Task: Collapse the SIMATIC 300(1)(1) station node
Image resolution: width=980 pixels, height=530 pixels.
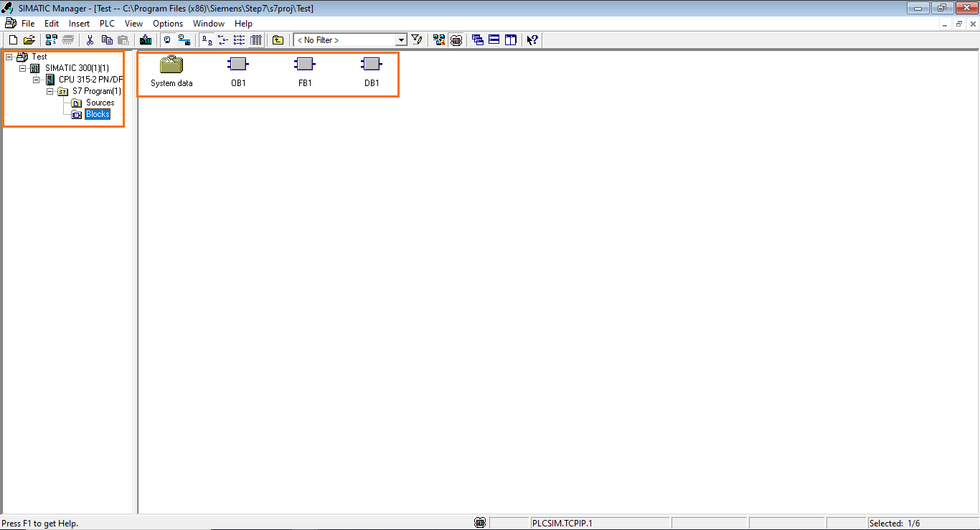Action: point(22,67)
